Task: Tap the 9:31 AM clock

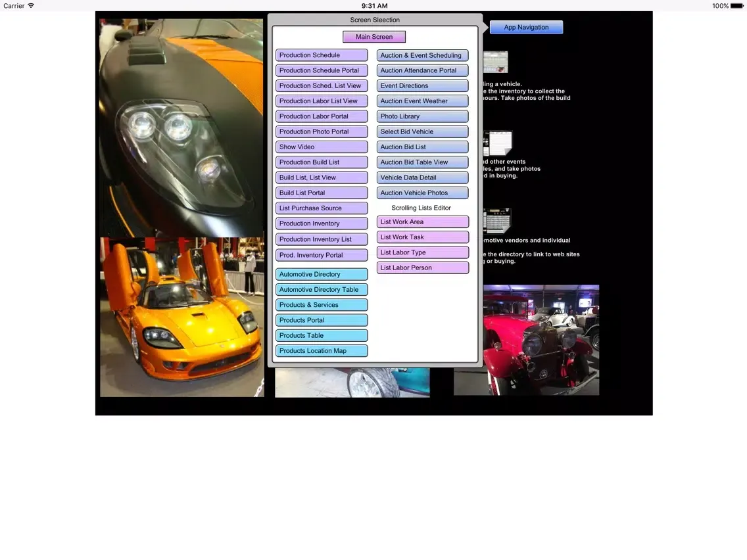Action: coord(374,6)
